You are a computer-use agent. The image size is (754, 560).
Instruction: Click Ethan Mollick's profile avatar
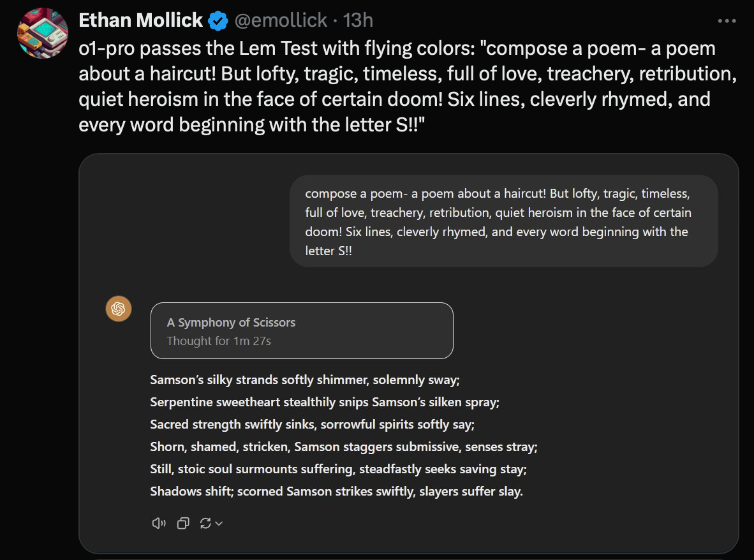43,33
